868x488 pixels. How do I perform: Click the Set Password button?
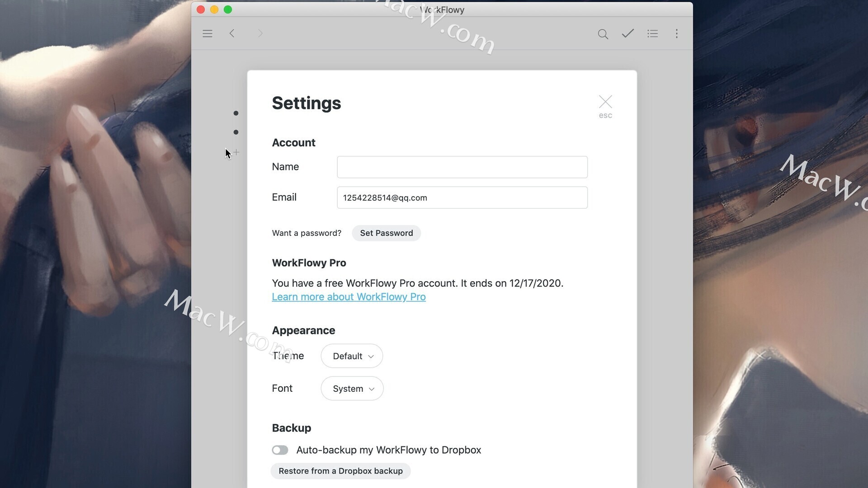pyautogui.click(x=387, y=233)
